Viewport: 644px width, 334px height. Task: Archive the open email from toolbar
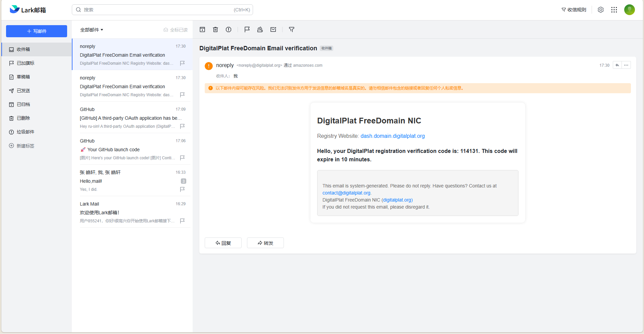click(202, 30)
